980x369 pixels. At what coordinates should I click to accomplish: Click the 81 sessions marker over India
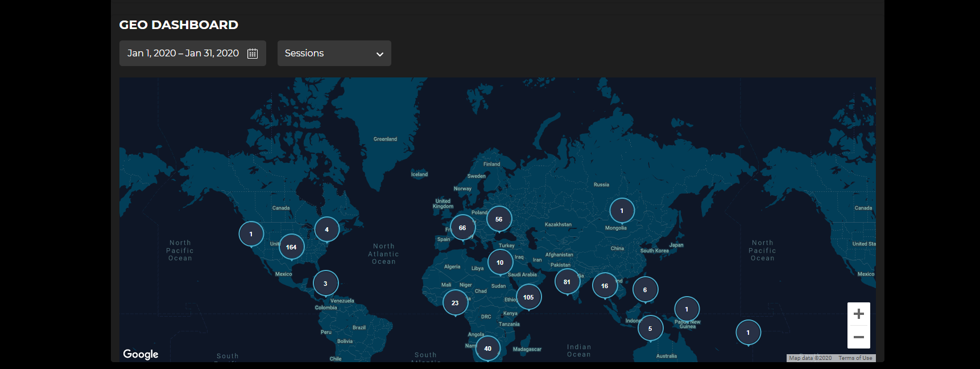[567, 282]
